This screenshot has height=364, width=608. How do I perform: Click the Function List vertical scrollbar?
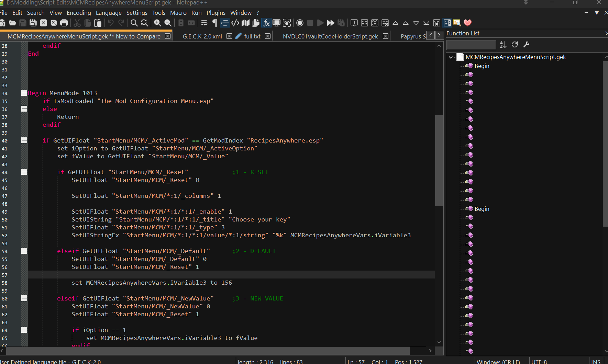pos(605,144)
